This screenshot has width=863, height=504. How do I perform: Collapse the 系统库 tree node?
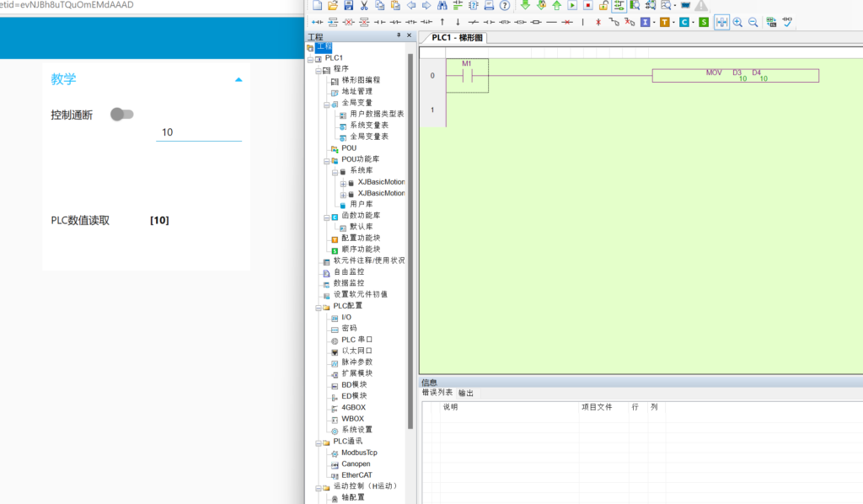coord(335,172)
